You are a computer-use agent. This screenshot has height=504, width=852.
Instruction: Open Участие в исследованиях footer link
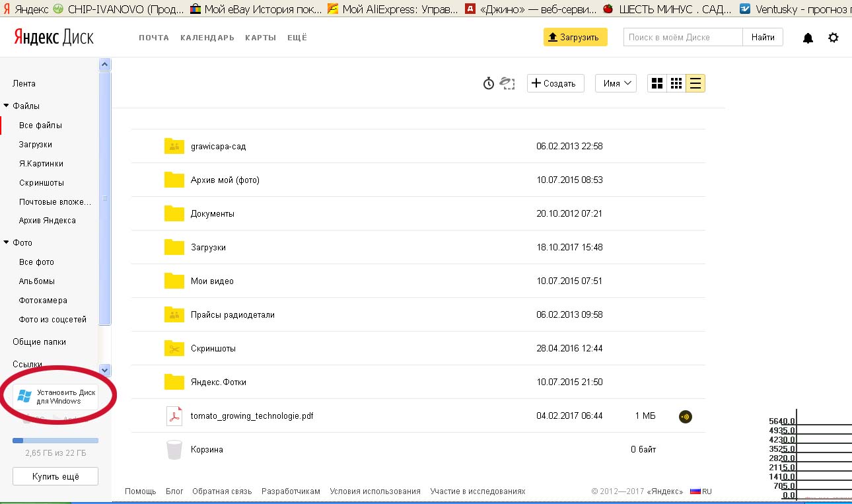[478, 491]
